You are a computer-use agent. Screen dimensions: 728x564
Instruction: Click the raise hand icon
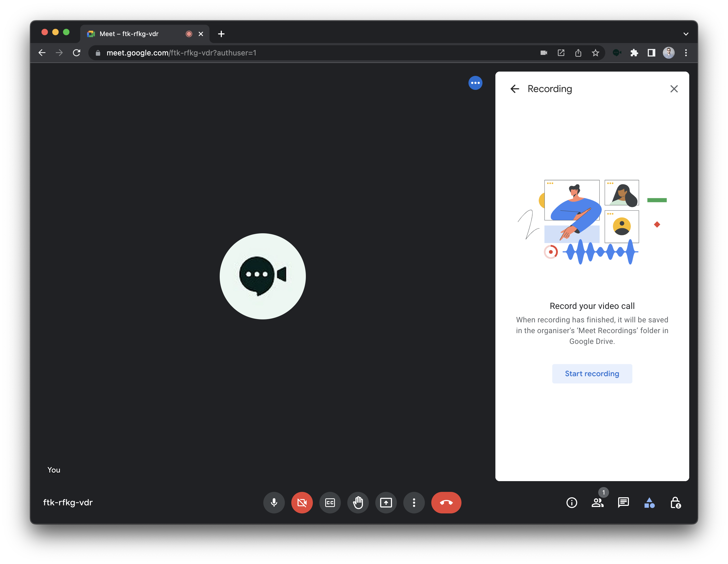point(358,503)
